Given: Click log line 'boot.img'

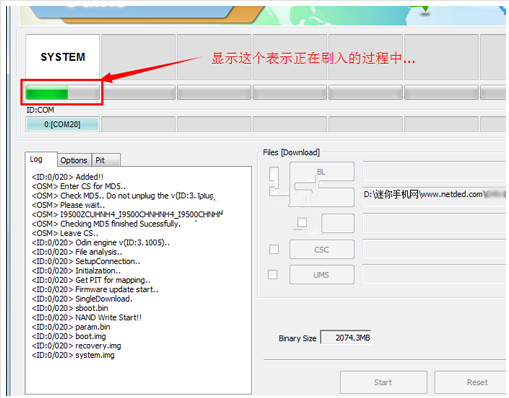Looking at the screenshot, I should tap(69, 336).
